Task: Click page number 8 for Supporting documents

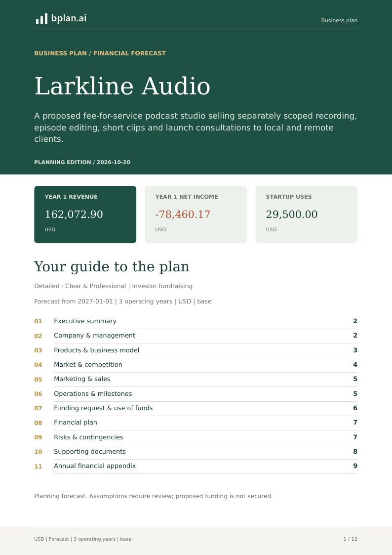Action: 355,452
